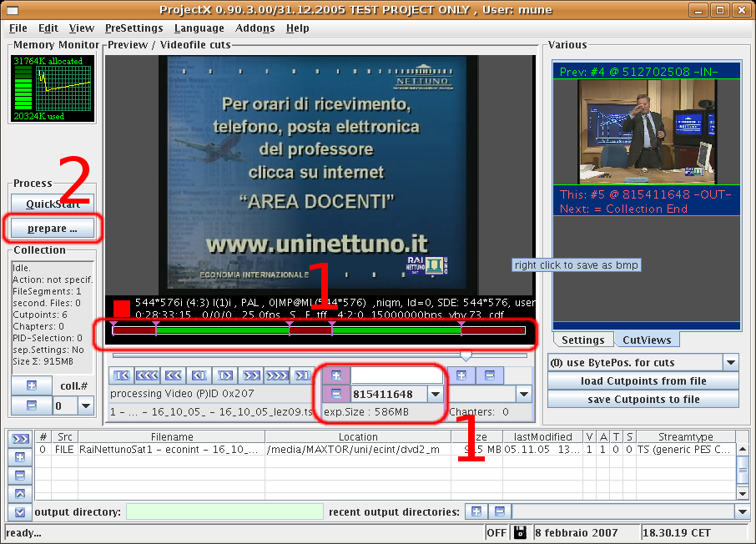Select the RaiNettunoSat1 - econint file row
This screenshot has height=544, width=756.
[385, 450]
